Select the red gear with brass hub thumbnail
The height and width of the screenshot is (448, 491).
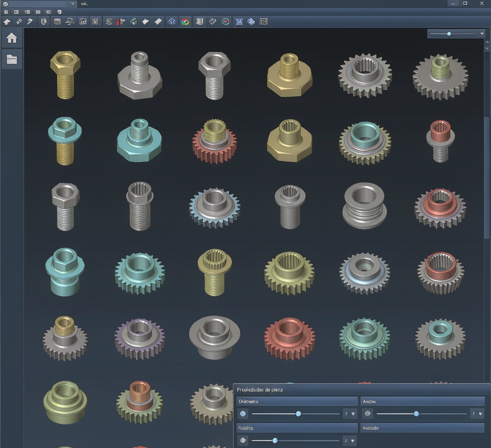[214, 141]
